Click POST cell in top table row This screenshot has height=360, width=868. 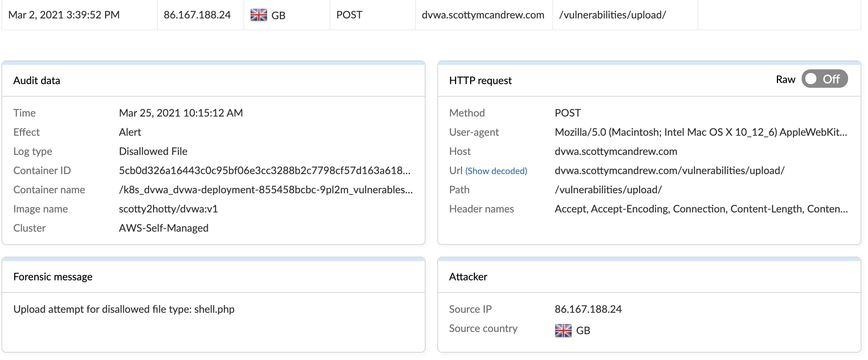(x=349, y=15)
